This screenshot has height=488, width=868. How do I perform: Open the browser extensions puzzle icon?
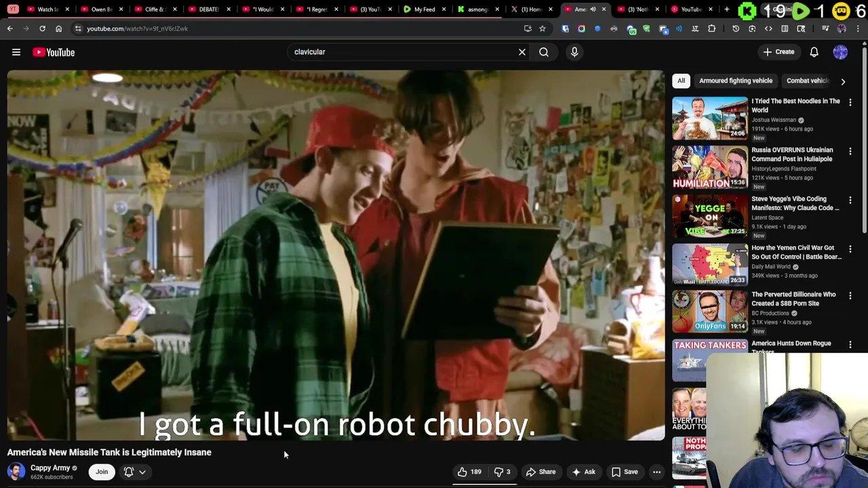(711, 28)
